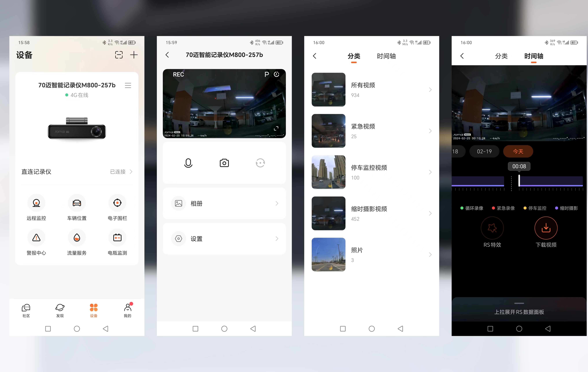The image size is (588, 372).
Task: Tap the Android back button on the live view screen
Action: pyautogui.click(x=253, y=329)
